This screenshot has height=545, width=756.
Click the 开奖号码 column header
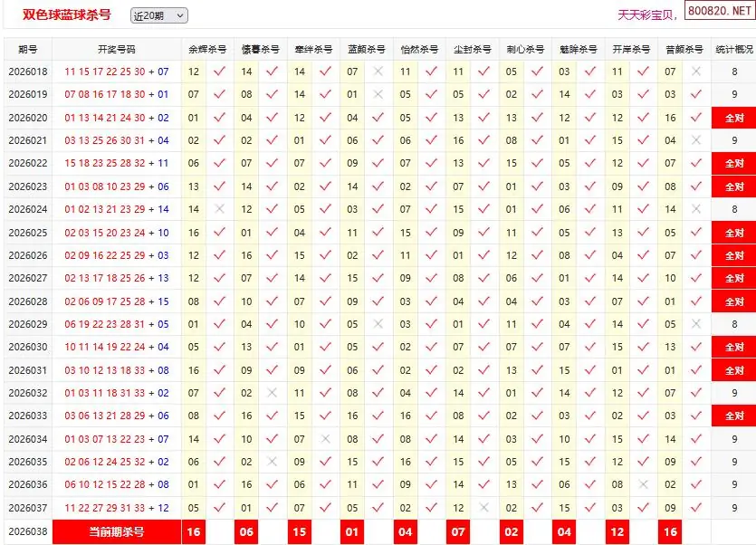point(116,50)
